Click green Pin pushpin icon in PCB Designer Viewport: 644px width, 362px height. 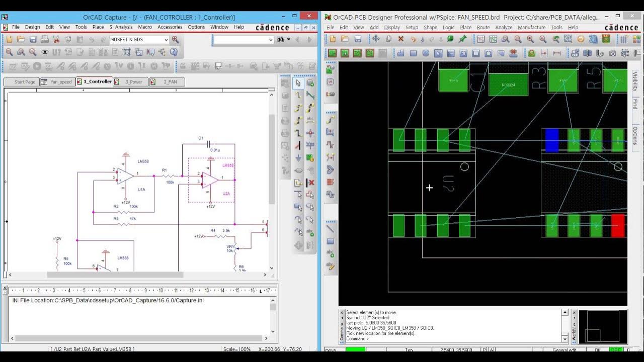coord(462,39)
